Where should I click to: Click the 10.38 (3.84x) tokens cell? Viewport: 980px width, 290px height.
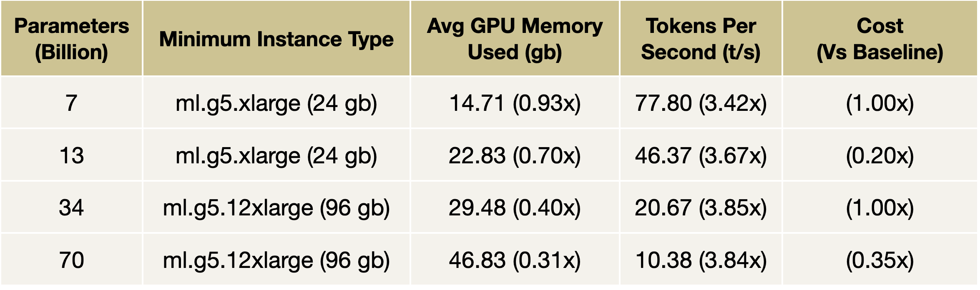click(x=701, y=260)
